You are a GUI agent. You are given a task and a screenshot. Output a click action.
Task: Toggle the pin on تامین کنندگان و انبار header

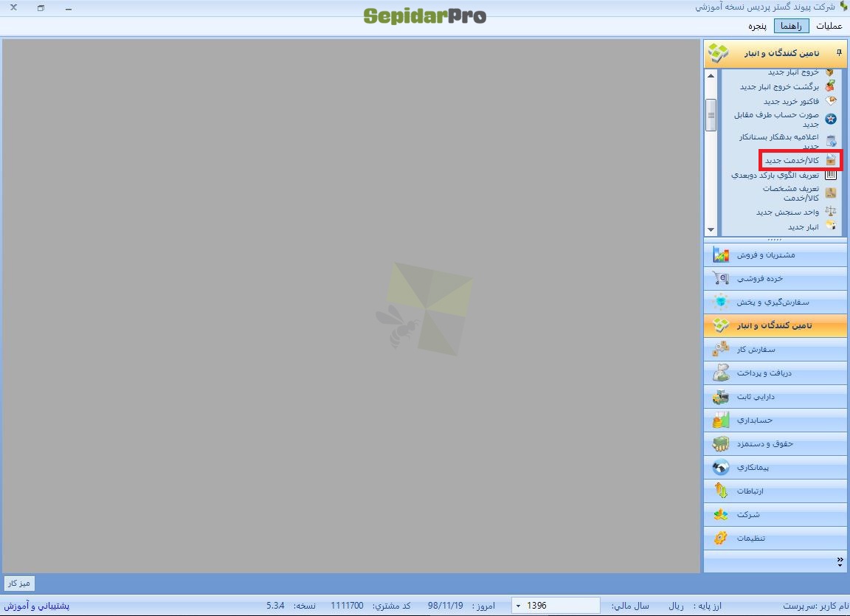(x=839, y=52)
